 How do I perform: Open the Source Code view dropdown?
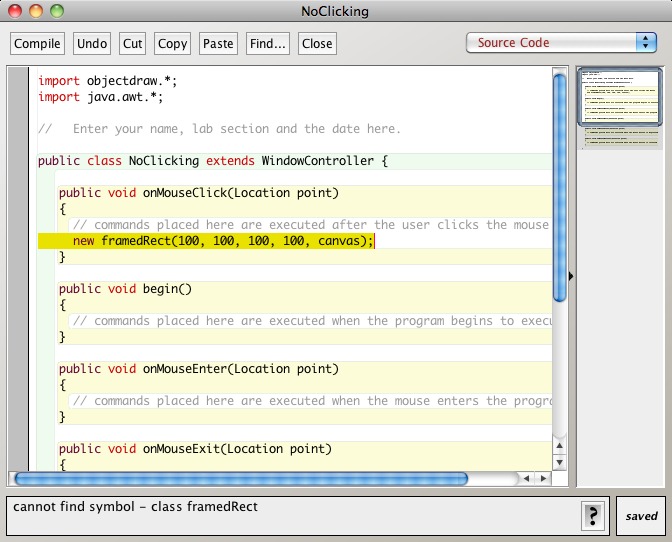point(560,43)
